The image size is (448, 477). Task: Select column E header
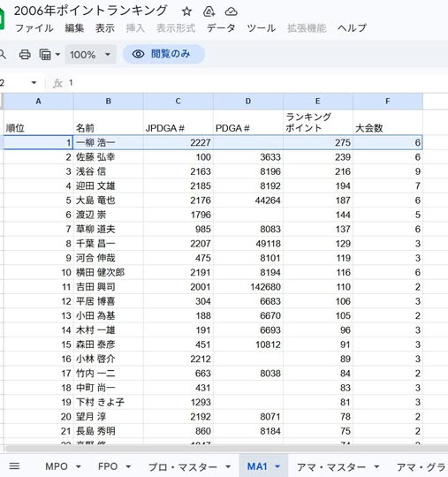tap(318, 101)
